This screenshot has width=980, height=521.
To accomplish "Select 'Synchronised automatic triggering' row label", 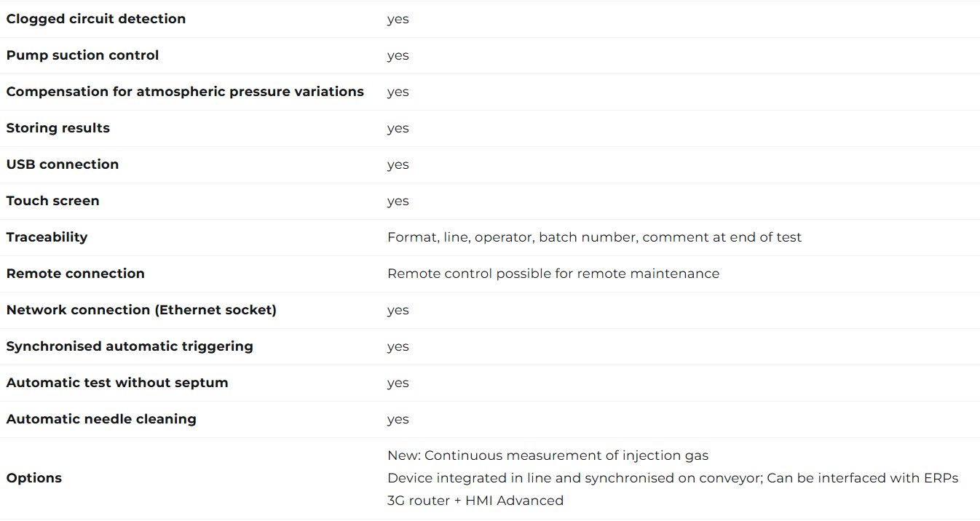I will coord(130,346).
